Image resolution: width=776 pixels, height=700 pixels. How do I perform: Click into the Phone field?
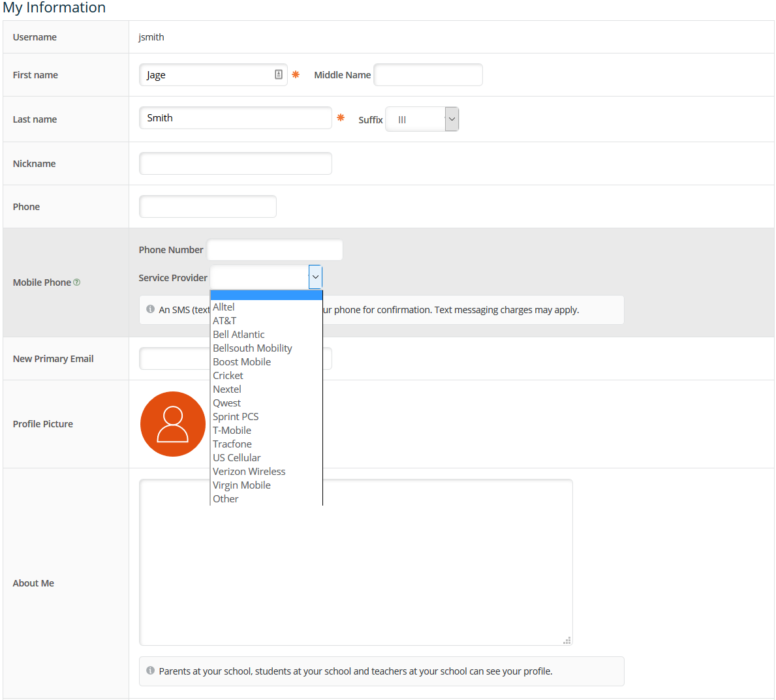[208, 207]
